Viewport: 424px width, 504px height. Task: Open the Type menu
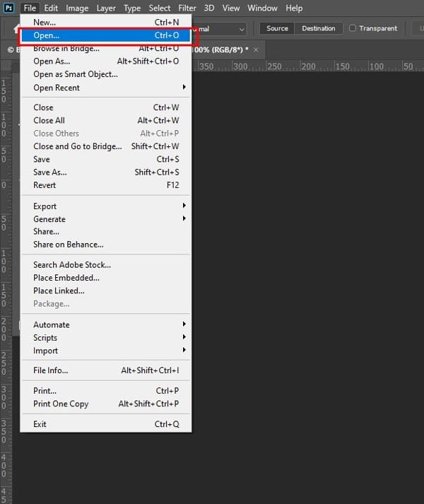(132, 8)
